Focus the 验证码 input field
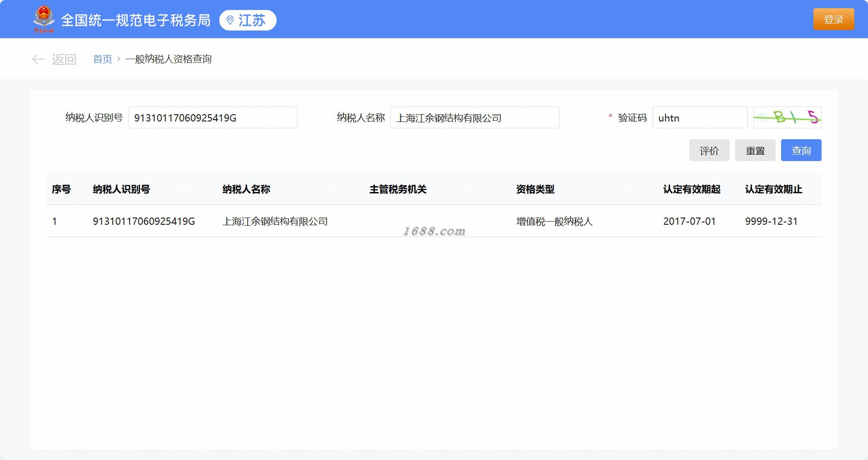868x460 pixels. (700, 118)
